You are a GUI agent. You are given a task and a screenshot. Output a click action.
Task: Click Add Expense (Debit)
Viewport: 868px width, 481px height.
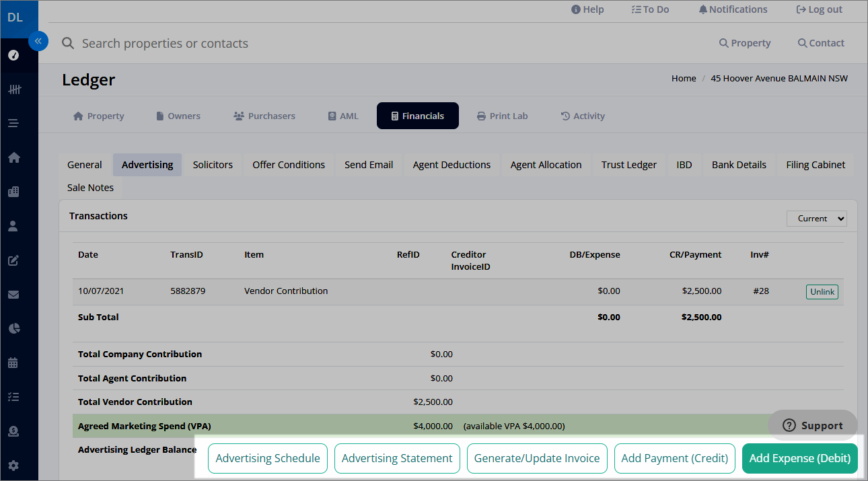(x=800, y=458)
